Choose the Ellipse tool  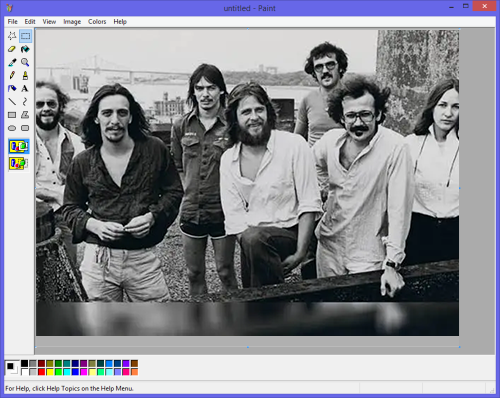click(x=12, y=128)
